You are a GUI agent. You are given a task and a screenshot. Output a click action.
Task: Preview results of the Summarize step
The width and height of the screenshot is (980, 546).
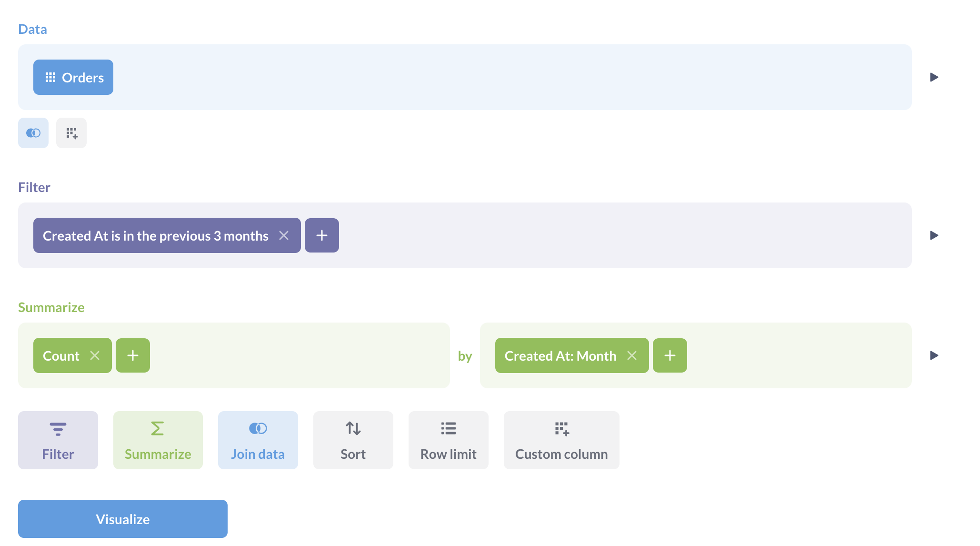[934, 355]
